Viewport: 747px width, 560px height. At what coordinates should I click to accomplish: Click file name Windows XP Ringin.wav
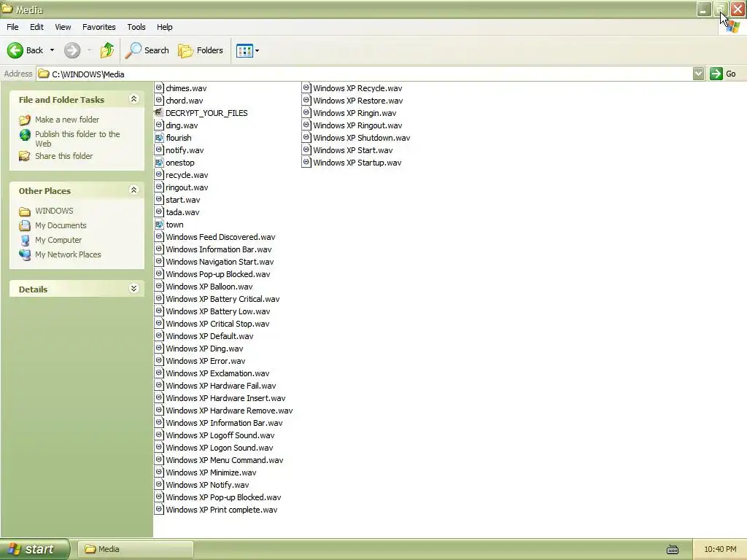(x=355, y=113)
